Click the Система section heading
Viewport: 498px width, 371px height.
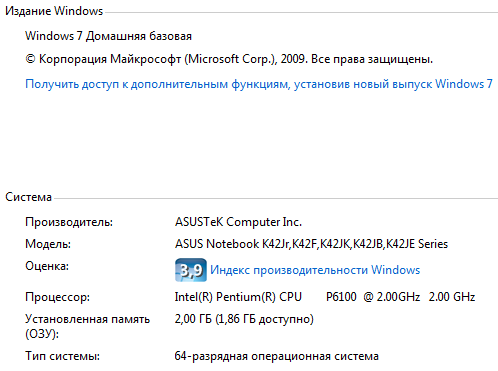[28, 197]
